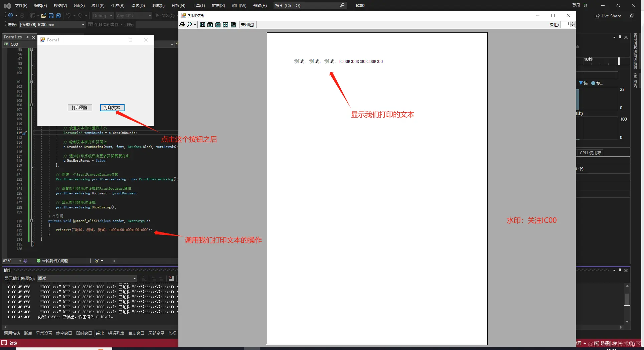Image resolution: width=644 pixels, height=350 pixels.
Task: Open the code cleanup dropdown arrow
Action: (102, 261)
